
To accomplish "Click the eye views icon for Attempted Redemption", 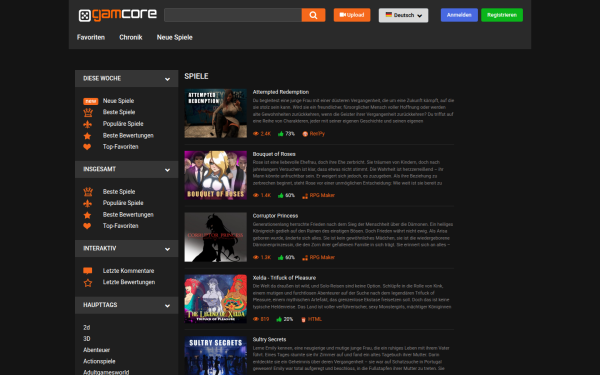I will click(x=256, y=134).
